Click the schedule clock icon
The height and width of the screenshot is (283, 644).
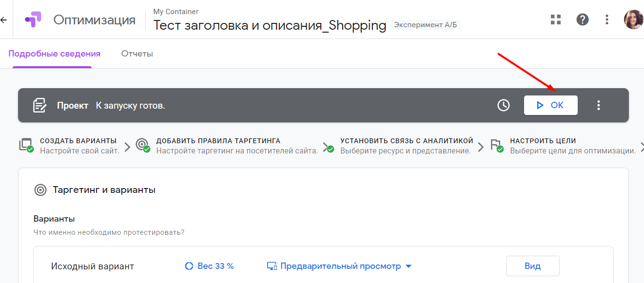click(x=504, y=105)
